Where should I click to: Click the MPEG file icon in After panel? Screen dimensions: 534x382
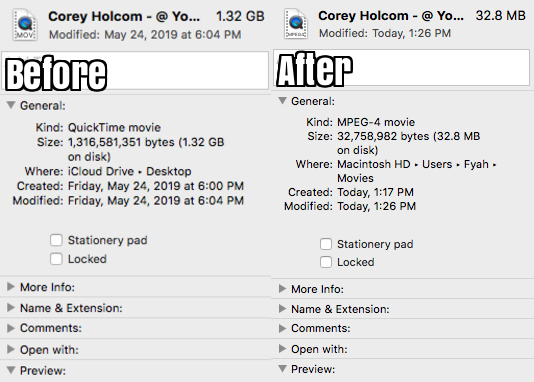(x=296, y=24)
